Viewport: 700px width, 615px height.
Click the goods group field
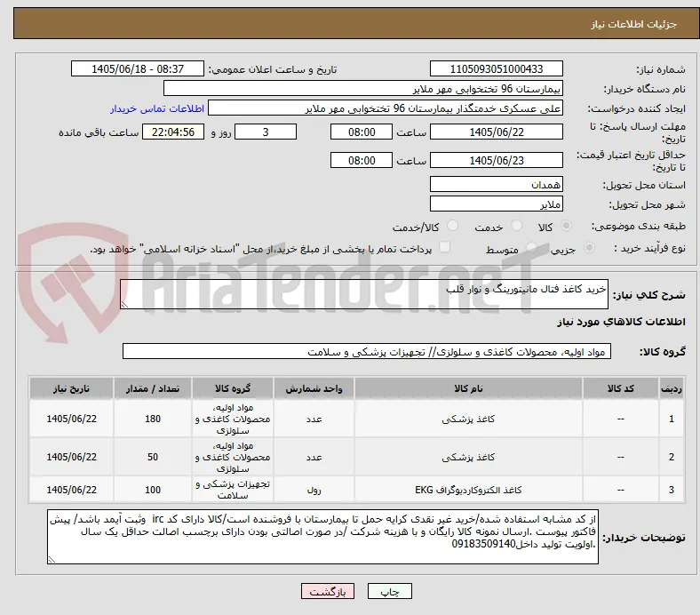(x=367, y=352)
